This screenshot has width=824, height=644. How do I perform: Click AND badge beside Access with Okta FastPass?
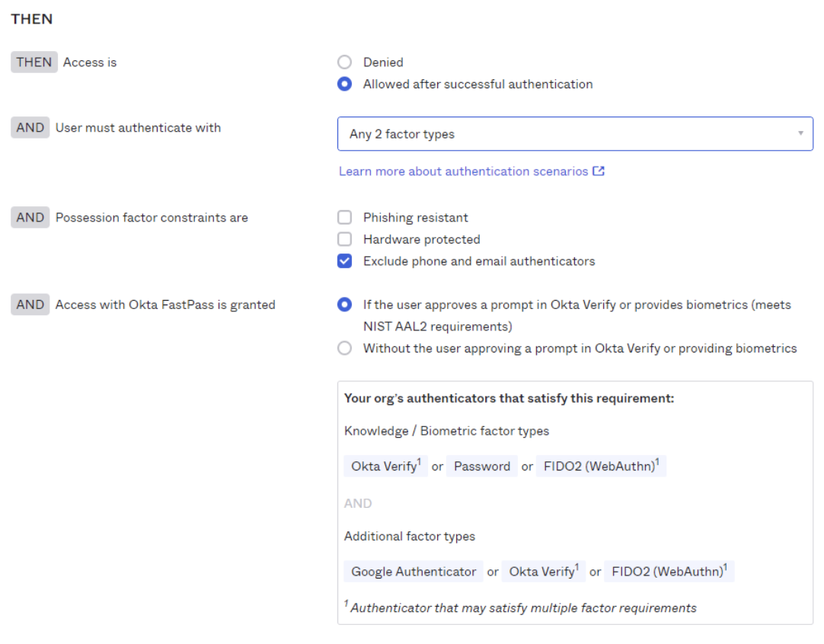[x=30, y=304]
